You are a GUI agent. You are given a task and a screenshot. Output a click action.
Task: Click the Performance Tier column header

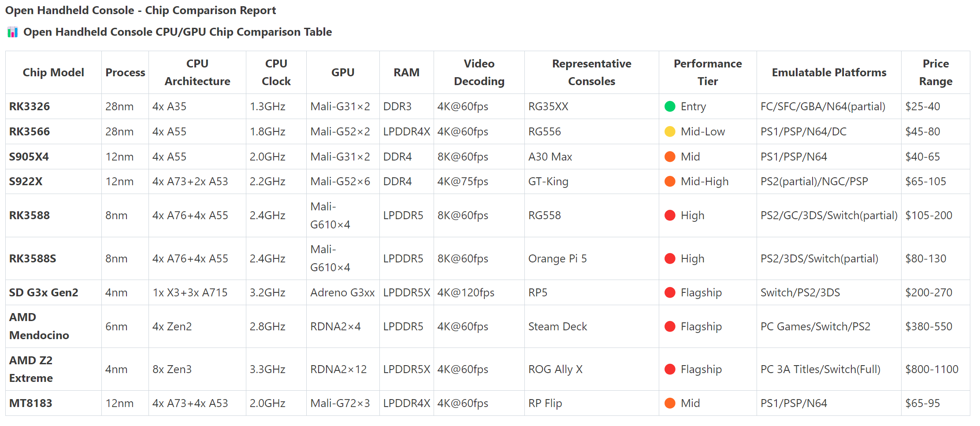tap(707, 72)
